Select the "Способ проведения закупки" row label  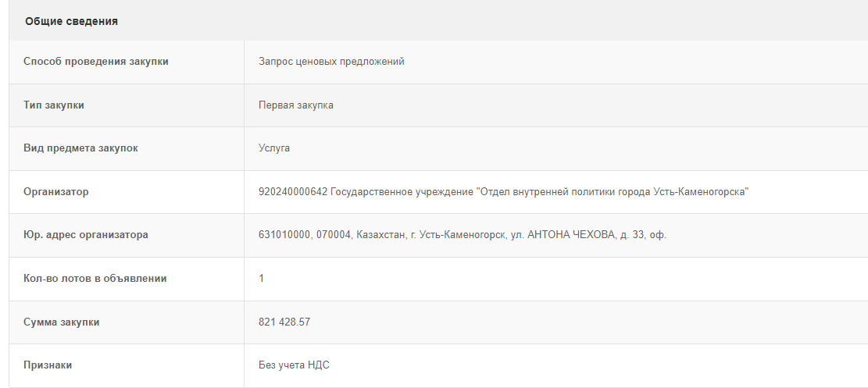coord(96,62)
